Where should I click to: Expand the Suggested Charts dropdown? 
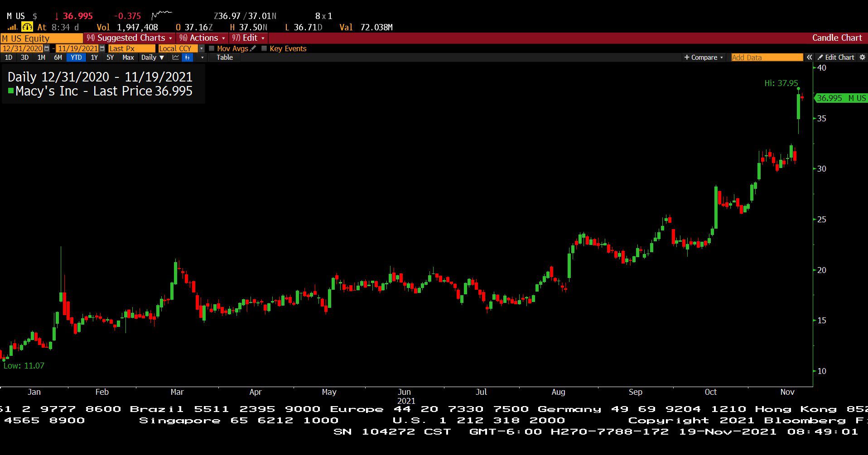click(x=130, y=38)
